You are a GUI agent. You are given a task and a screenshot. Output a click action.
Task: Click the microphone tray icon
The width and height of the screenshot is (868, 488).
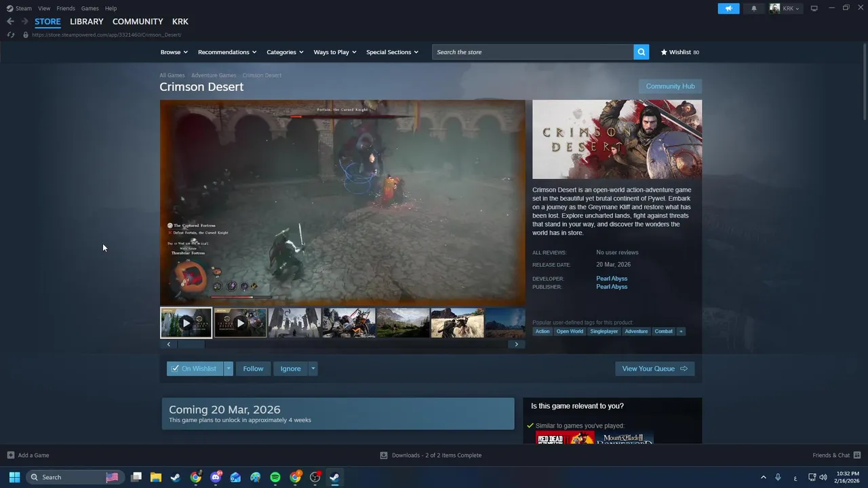click(778, 477)
